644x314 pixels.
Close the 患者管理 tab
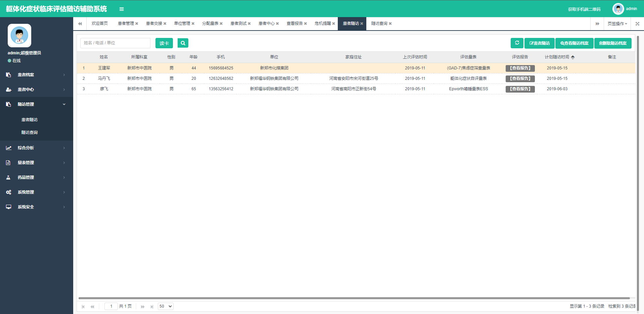tap(137, 24)
